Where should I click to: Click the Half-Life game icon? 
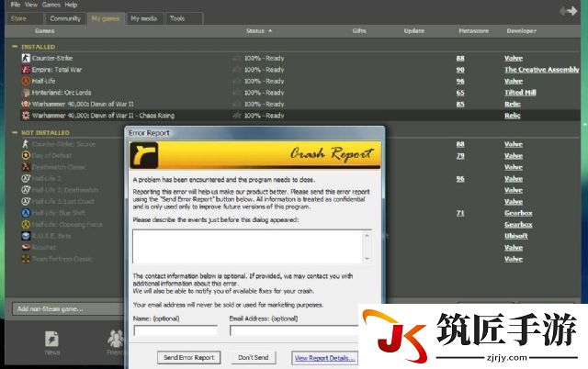point(26,81)
